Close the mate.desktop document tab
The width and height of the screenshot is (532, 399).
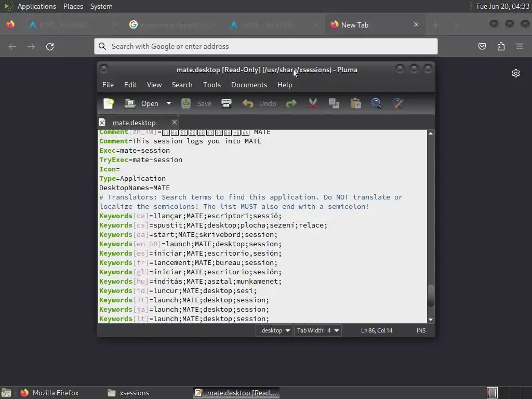pos(175,122)
